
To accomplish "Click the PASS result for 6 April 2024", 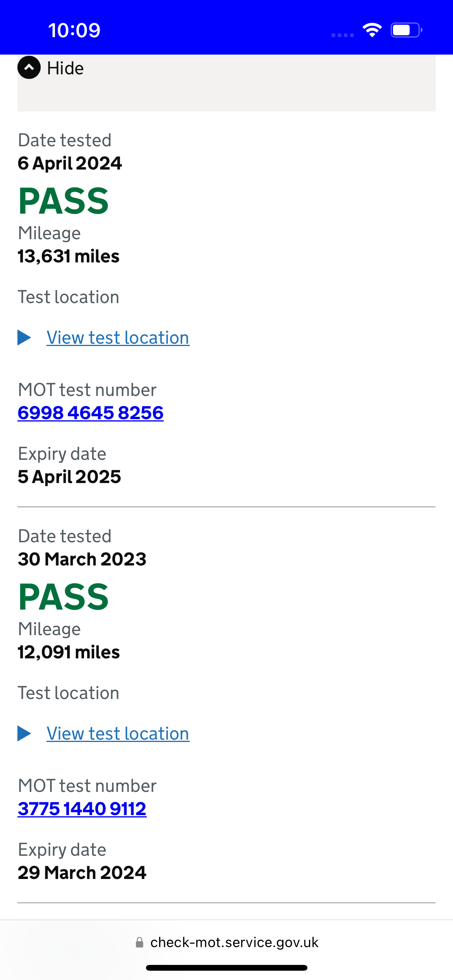I will tap(63, 201).
